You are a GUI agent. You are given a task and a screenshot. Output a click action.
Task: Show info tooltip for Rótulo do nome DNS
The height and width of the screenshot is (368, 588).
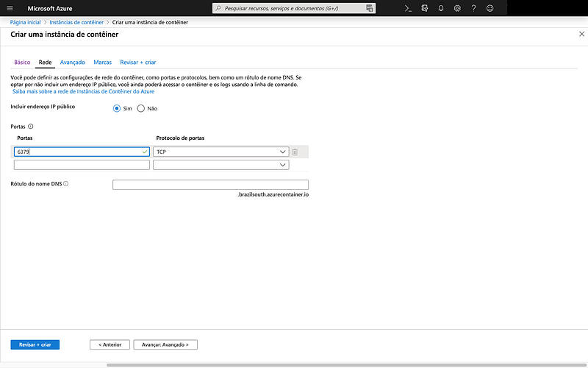[x=66, y=183]
